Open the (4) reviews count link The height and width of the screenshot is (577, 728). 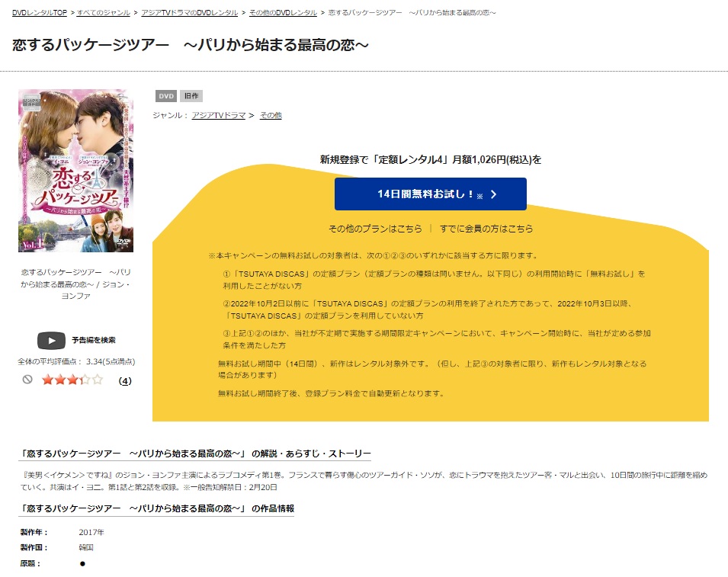point(125,381)
